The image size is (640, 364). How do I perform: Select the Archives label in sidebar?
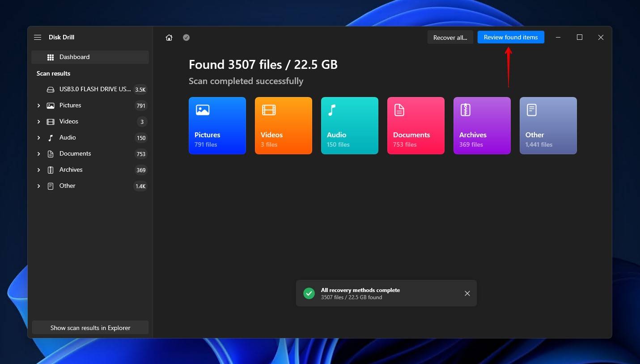tap(71, 170)
